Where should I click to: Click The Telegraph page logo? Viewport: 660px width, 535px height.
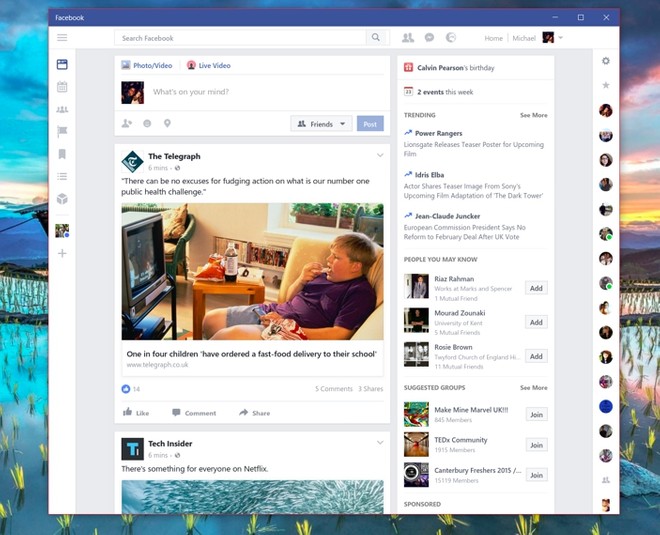(133, 162)
